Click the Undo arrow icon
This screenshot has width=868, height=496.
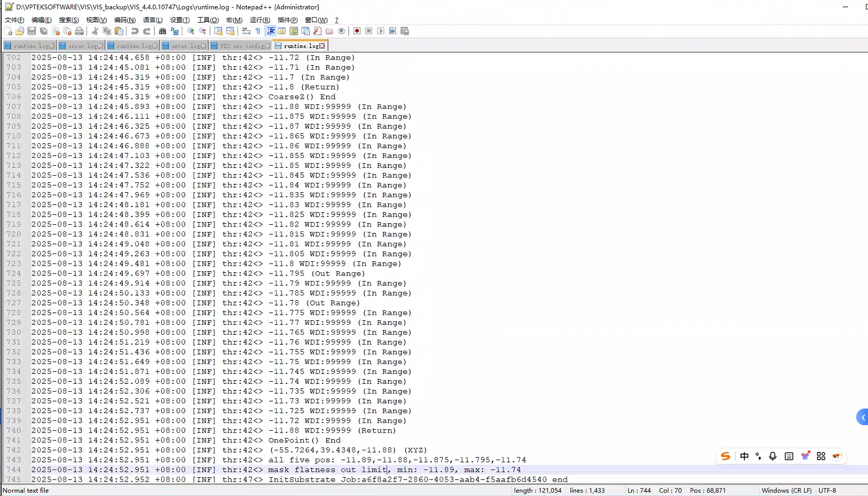(x=135, y=31)
